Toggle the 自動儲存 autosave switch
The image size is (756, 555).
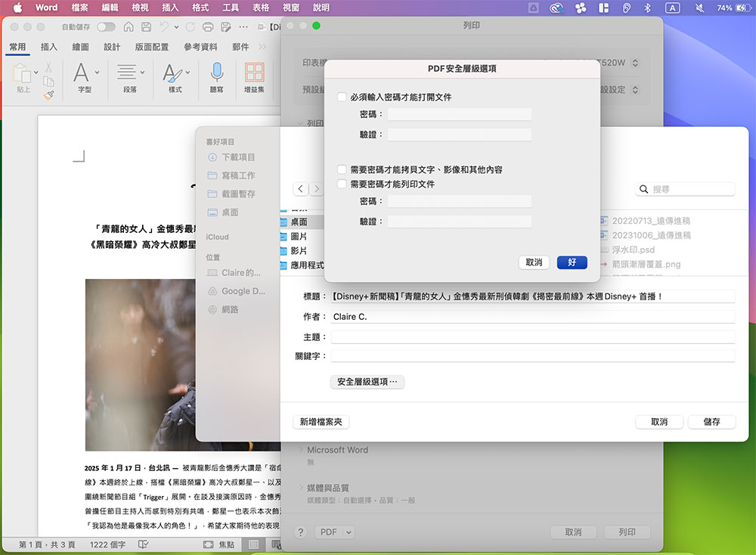tap(106, 27)
